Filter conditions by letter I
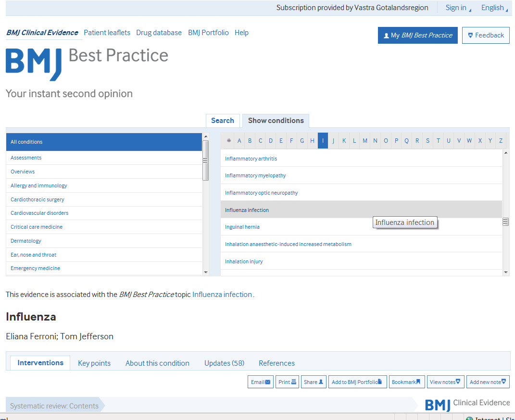515x420 pixels. click(323, 141)
